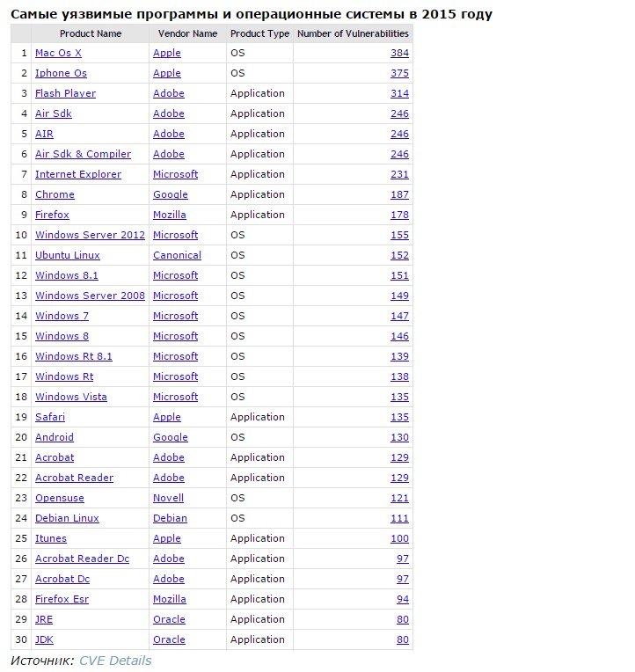Open the 111 vulnerabilities count link
635x672 pixels.
pyautogui.click(x=399, y=518)
